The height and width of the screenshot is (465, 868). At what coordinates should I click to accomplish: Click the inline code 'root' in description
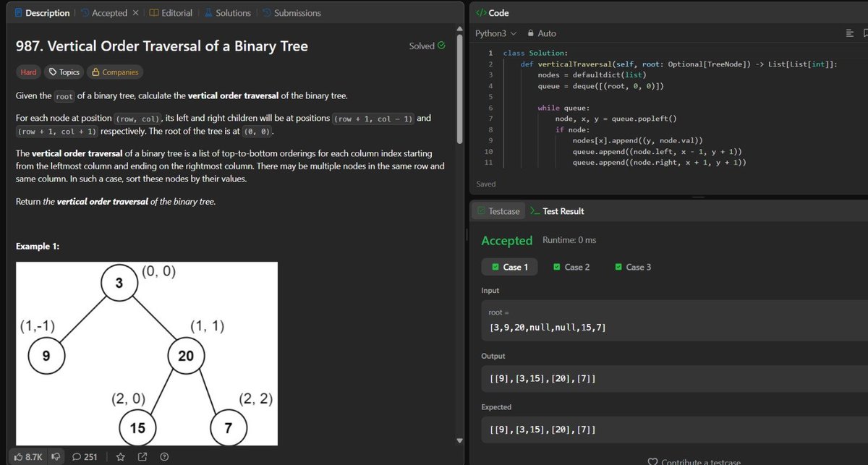coord(64,95)
